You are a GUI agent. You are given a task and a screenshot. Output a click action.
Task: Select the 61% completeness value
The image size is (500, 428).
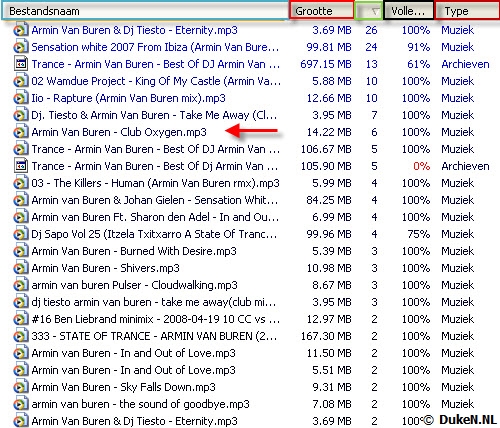(418, 64)
